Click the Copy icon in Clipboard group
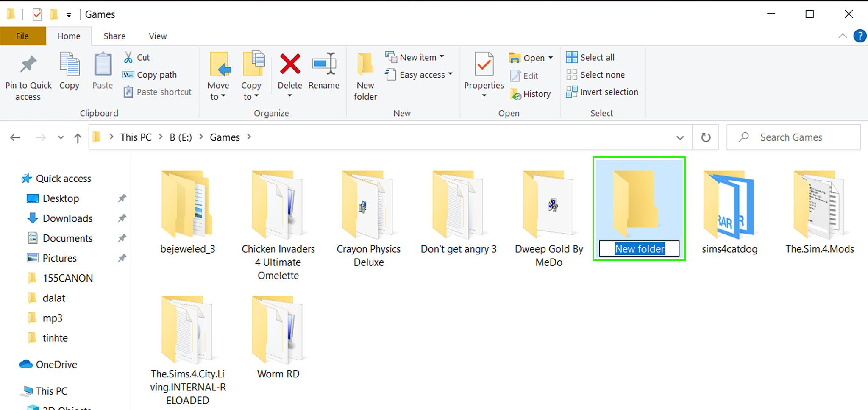The height and width of the screenshot is (410, 868). click(x=70, y=64)
